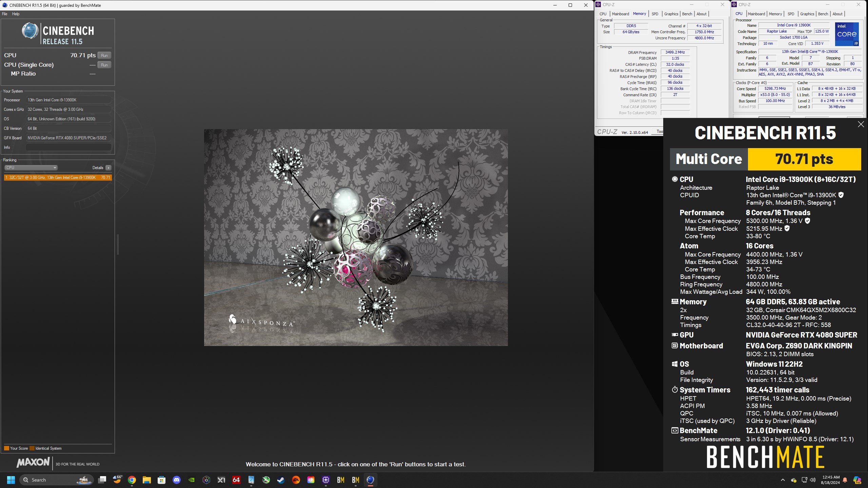Open the OneDrive warning tray icon
Viewport: 868px width, 488px height.
coord(794,480)
